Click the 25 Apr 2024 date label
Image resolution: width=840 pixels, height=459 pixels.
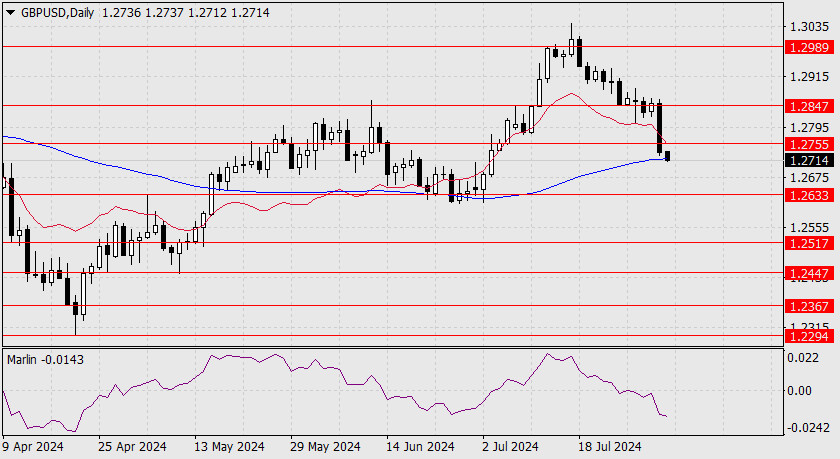[x=132, y=446]
